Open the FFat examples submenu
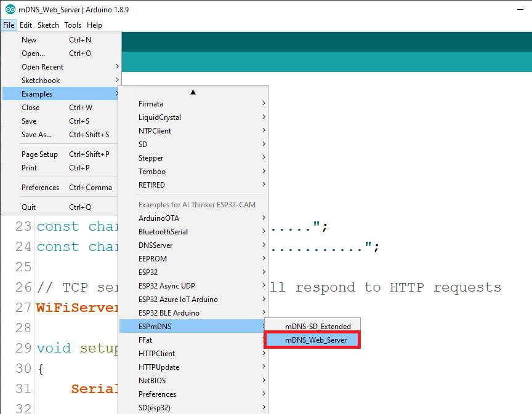The width and height of the screenshot is (532, 414). [x=193, y=340]
